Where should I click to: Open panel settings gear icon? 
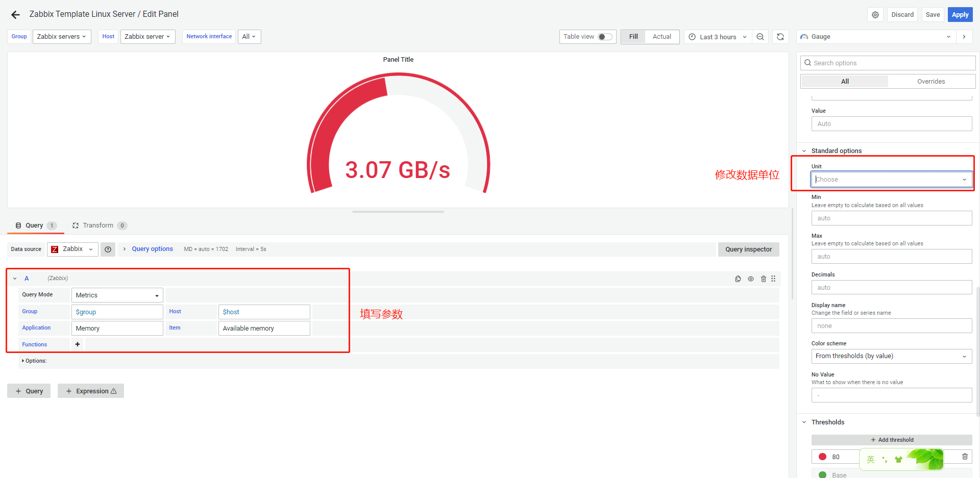(x=875, y=15)
